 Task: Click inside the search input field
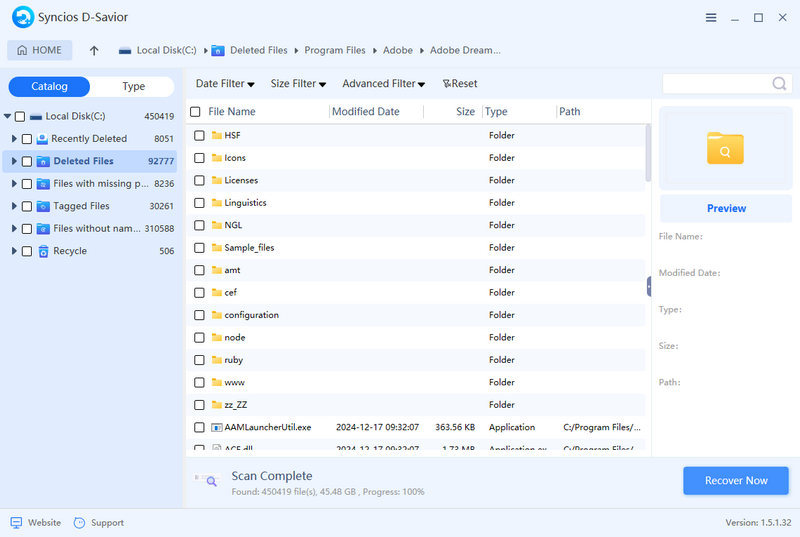click(x=715, y=84)
